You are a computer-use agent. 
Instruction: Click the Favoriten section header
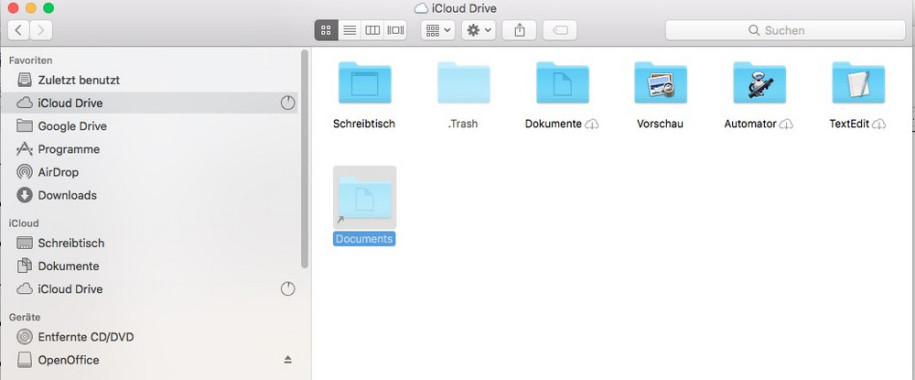pyautogui.click(x=31, y=60)
